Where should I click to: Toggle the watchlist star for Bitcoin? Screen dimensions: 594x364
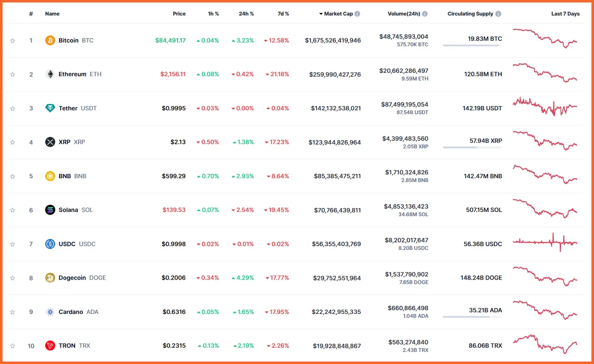(13, 40)
